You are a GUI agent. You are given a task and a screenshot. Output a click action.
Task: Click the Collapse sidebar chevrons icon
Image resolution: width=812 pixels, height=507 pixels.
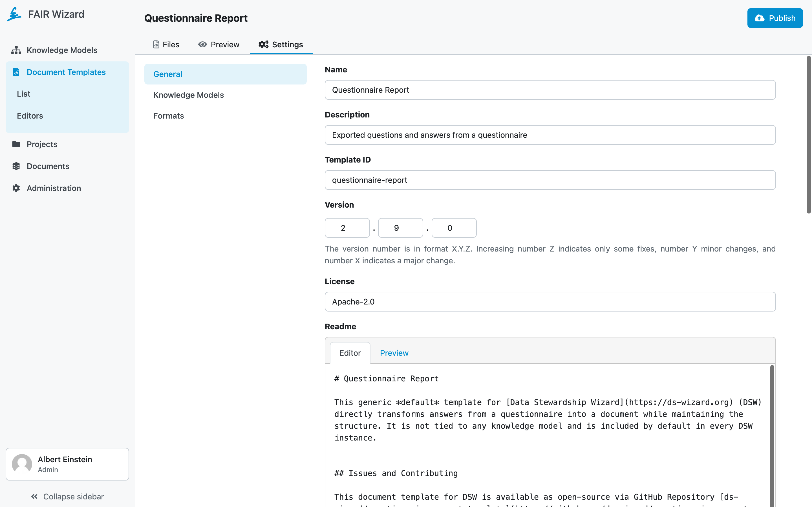coord(34,496)
